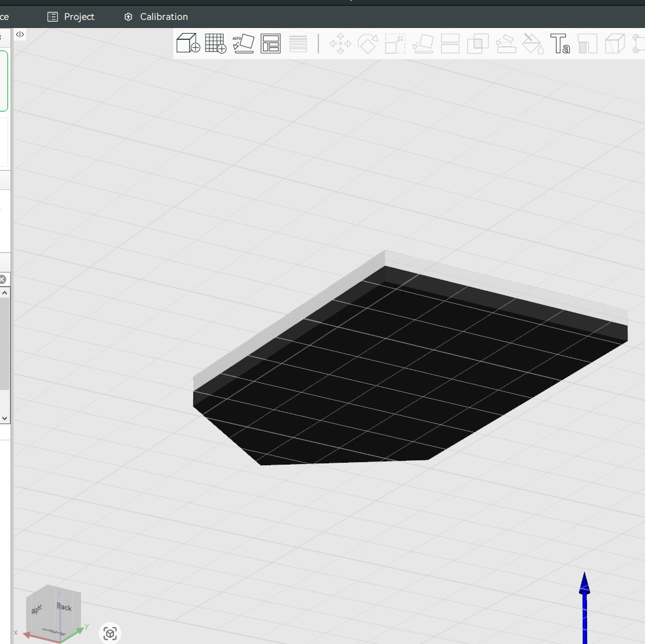Open the viewport settings gear near navigation cube
The height and width of the screenshot is (644, 645).
pyautogui.click(x=110, y=633)
